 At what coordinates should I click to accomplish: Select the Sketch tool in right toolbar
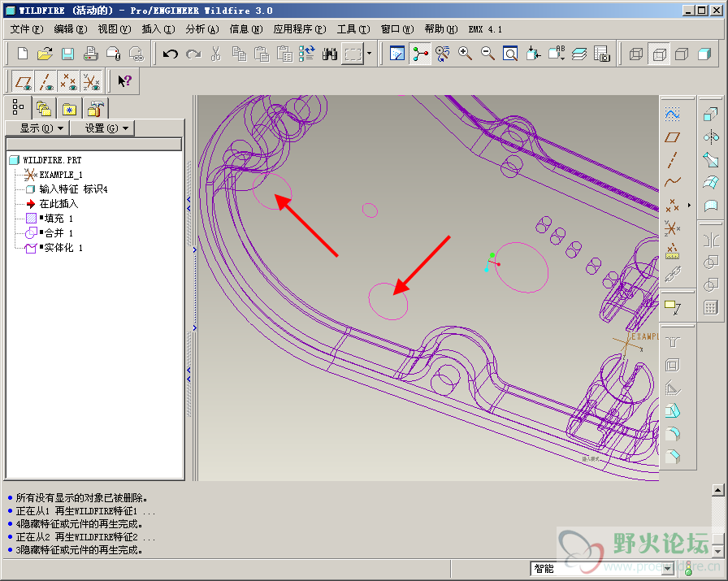(672, 115)
